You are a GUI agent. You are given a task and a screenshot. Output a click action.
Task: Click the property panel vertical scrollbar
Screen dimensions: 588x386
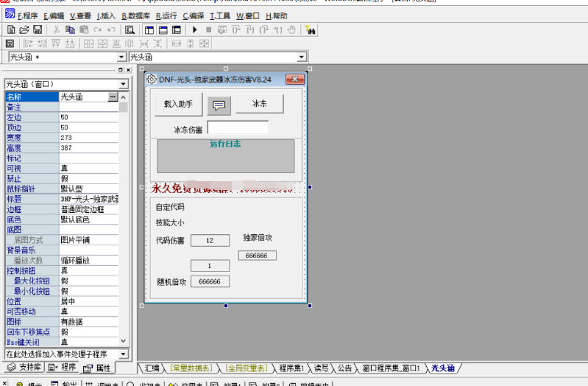124,221
